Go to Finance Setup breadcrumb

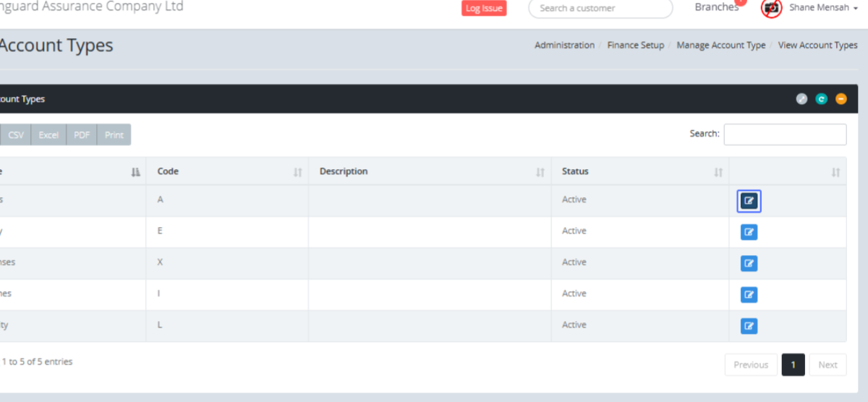pyautogui.click(x=635, y=45)
